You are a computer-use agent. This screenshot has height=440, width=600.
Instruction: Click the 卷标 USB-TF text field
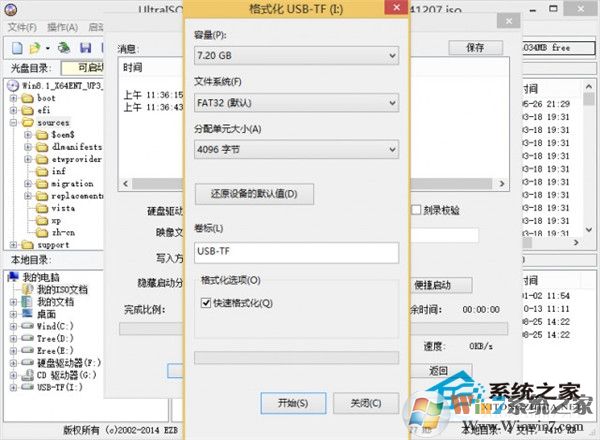296,252
